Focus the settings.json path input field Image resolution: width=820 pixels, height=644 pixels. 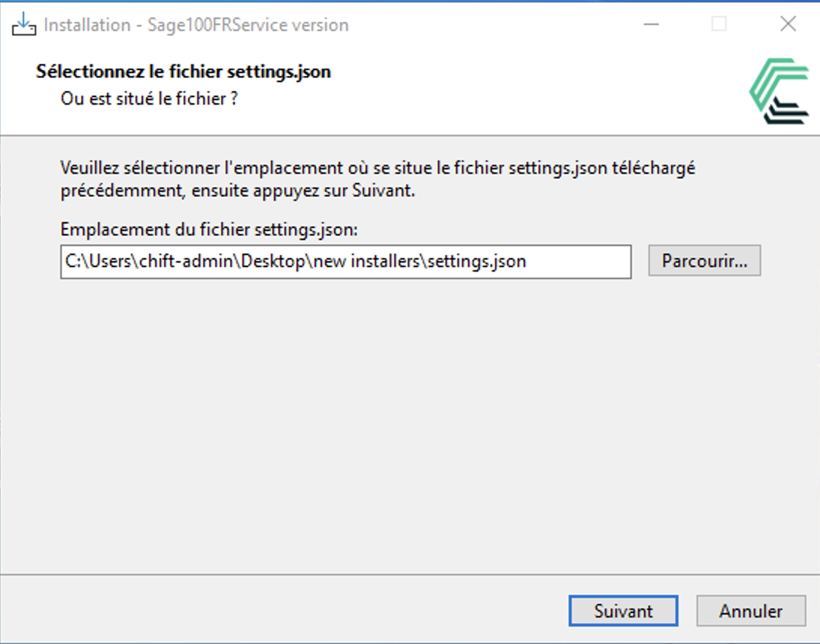point(345,262)
